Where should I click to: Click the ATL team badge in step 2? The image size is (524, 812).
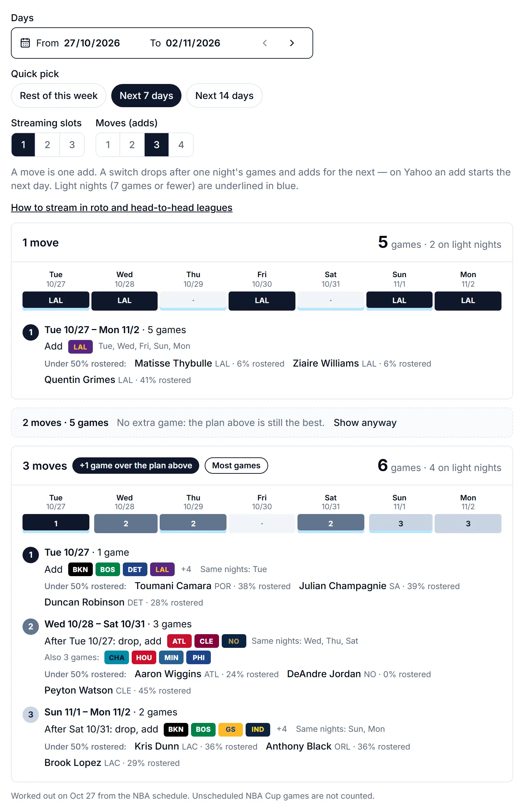[x=179, y=641]
